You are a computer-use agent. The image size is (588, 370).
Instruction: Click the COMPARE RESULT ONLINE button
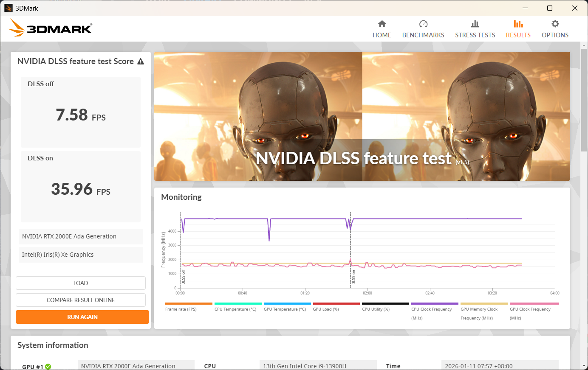pos(81,300)
